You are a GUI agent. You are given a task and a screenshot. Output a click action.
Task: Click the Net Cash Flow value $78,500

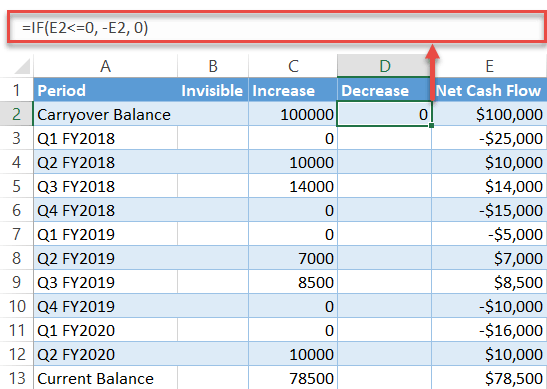(489, 378)
